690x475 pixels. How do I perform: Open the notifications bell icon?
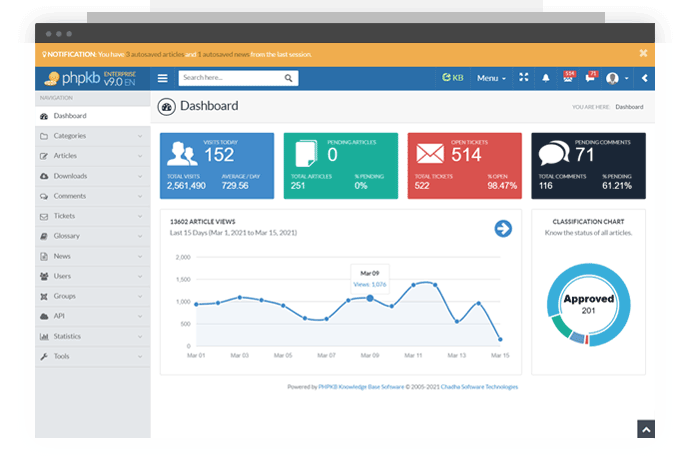(546, 78)
